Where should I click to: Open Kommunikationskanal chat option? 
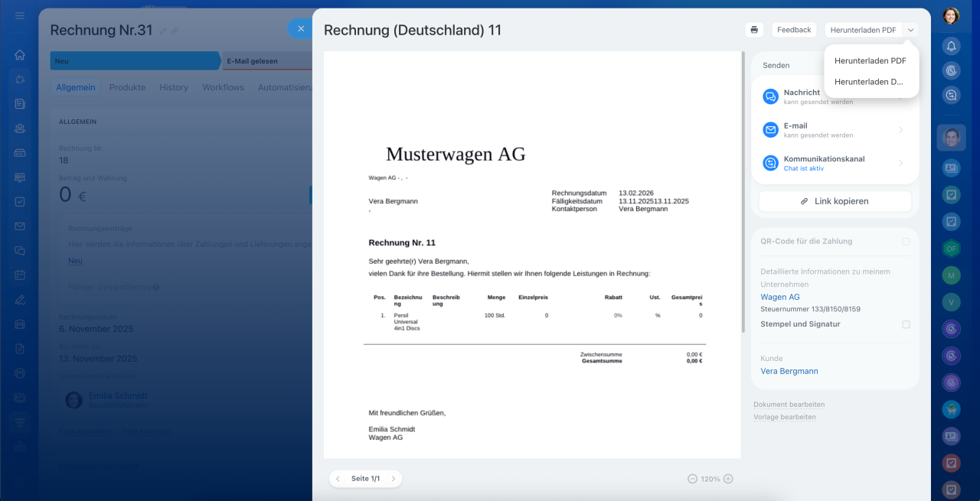tap(835, 163)
